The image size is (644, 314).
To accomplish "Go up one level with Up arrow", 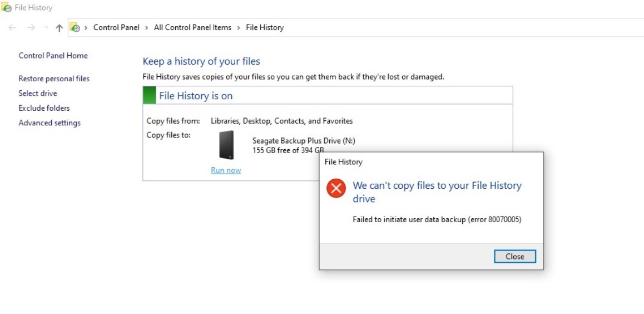I will [60, 28].
